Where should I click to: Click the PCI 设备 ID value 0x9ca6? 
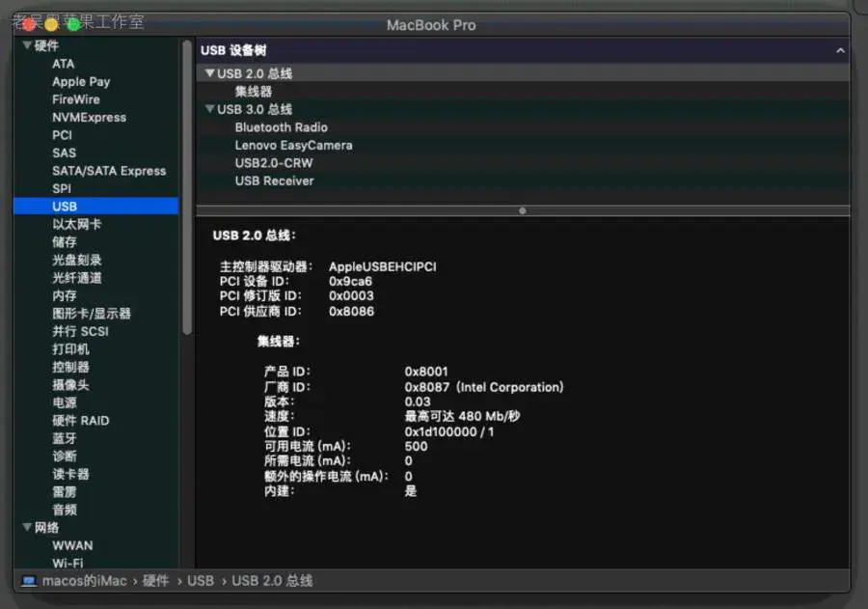pyautogui.click(x=350, y=281)
